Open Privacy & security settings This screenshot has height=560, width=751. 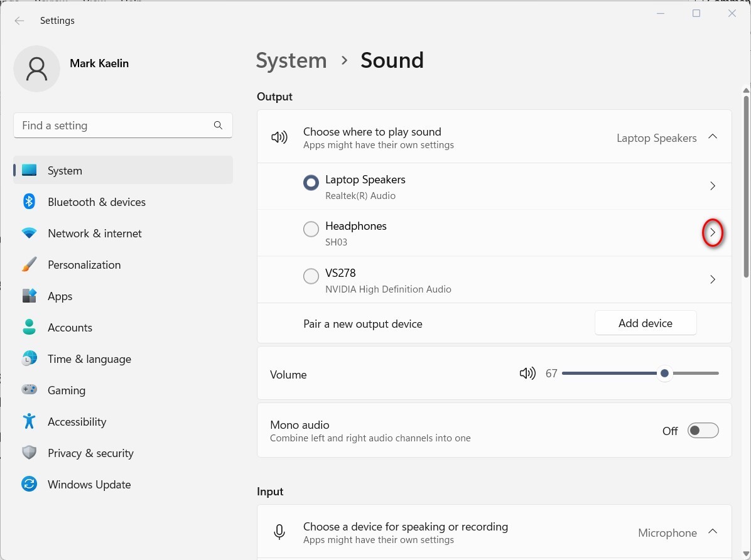click(x=29, y=453)
